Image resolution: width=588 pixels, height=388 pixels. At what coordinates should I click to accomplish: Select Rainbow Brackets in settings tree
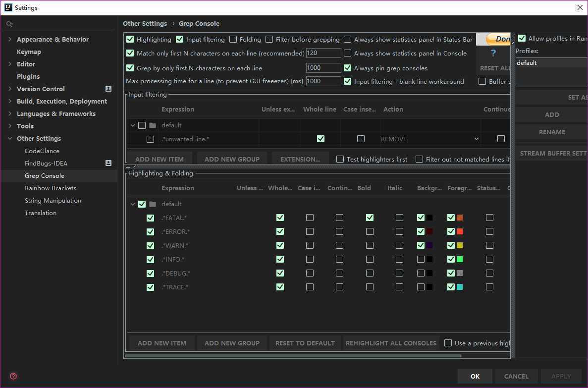[51, 188]
